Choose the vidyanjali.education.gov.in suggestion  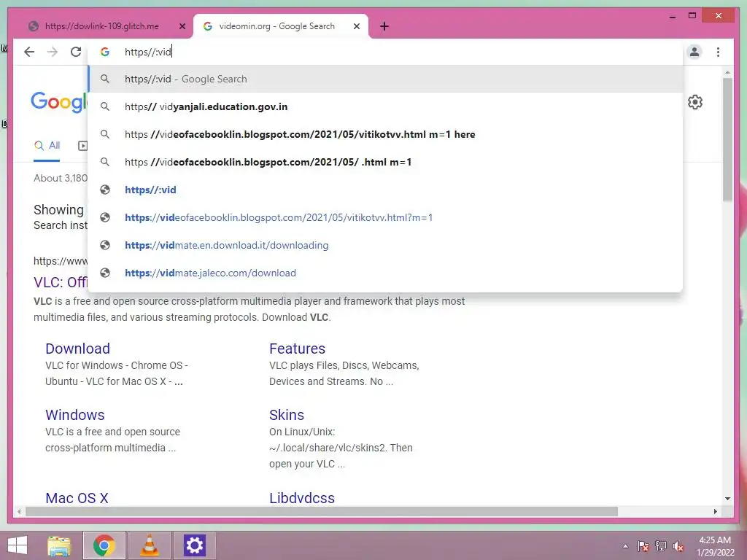click(385, 106)
